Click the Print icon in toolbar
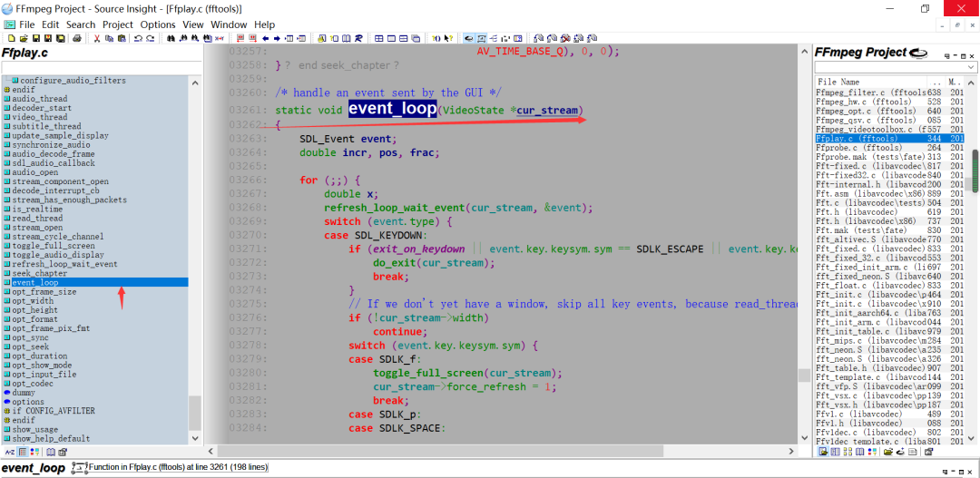This screenshot has width=980, height=478. click(77, 38)
